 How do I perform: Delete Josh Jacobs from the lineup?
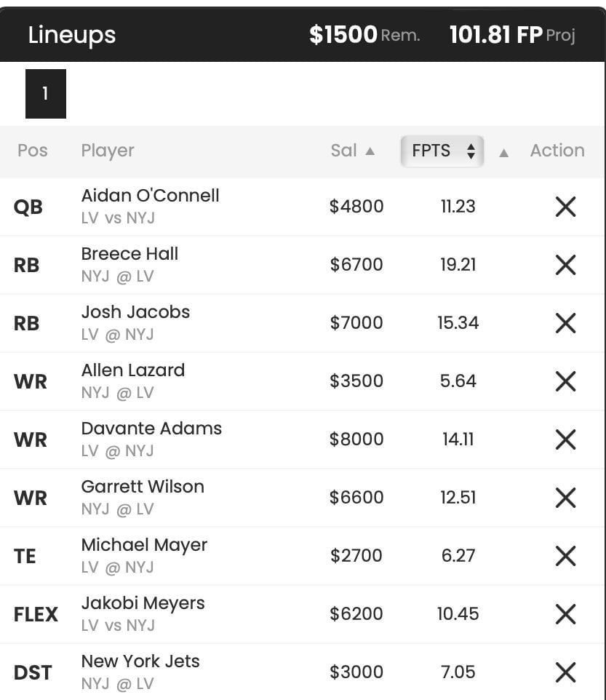click(x=565, y=323)
